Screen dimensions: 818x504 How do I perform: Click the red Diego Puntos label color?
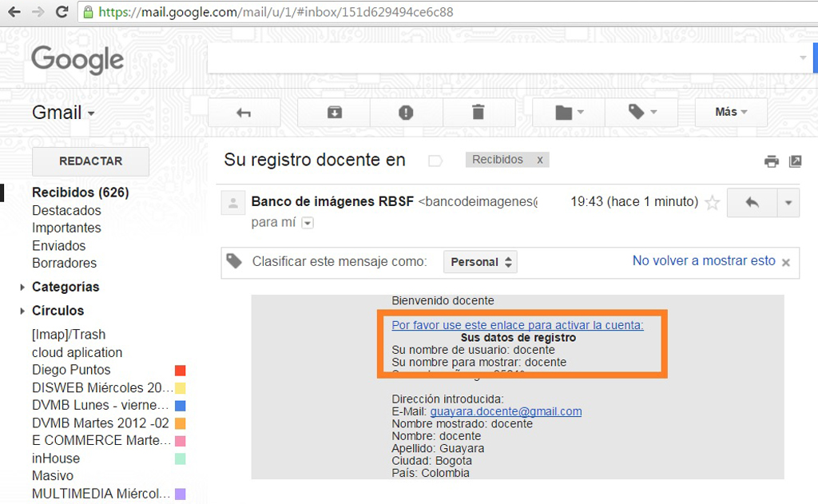click(x=180, y=370)
